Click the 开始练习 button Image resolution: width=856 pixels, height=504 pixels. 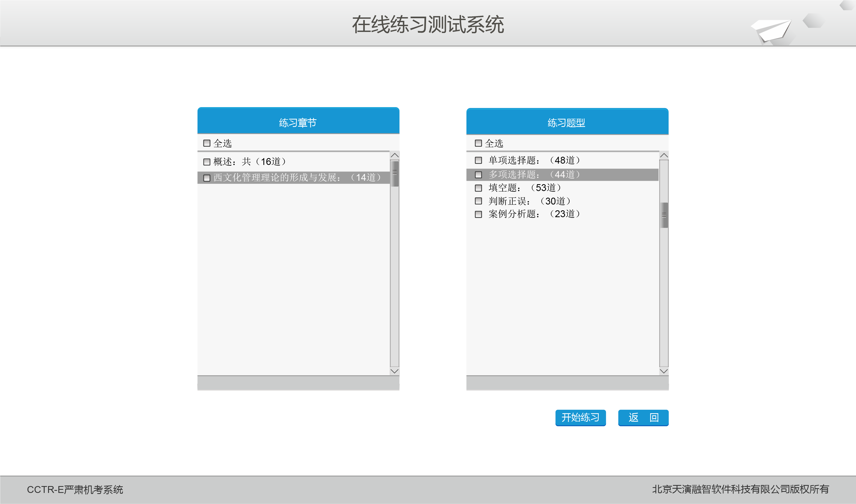[x=580, y=417]
